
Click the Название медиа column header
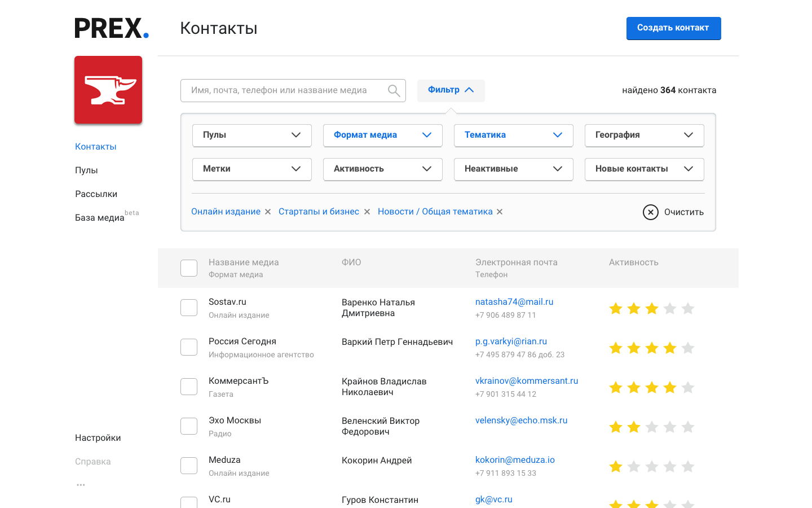[x=244, y=262]
